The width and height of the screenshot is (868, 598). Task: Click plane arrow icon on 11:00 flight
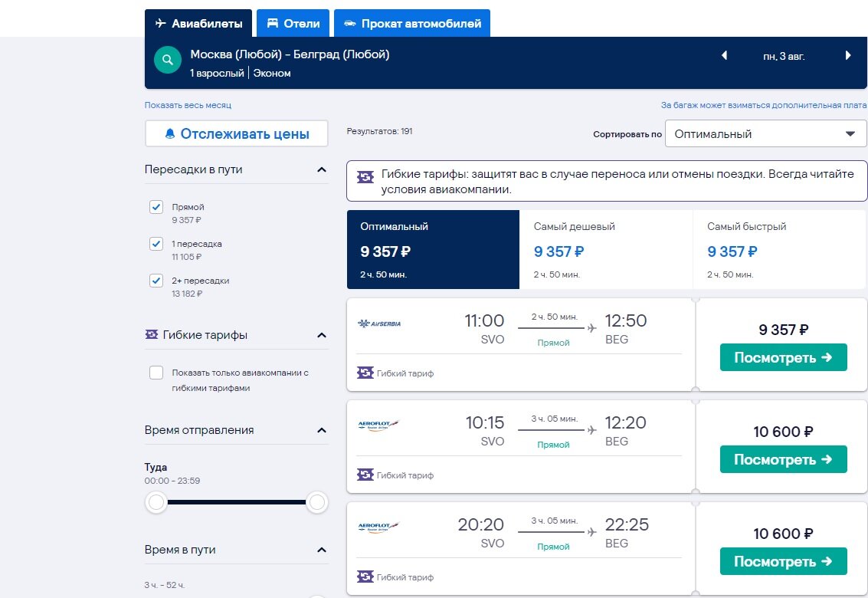591,328
